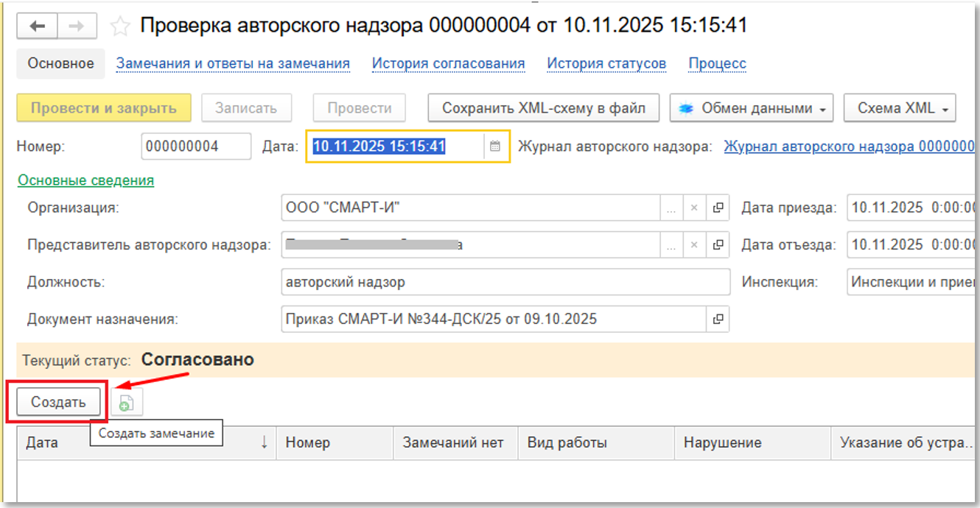Click the back navigation arrow
This screenshot has width=980, height=508.
click(x=37, y=27)
